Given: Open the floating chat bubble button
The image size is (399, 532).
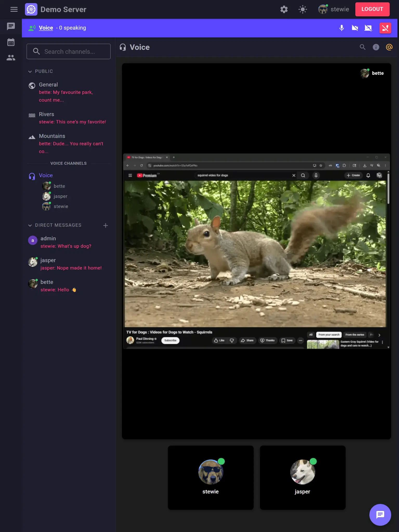Looking at the screenshot, I should [380, 515].
